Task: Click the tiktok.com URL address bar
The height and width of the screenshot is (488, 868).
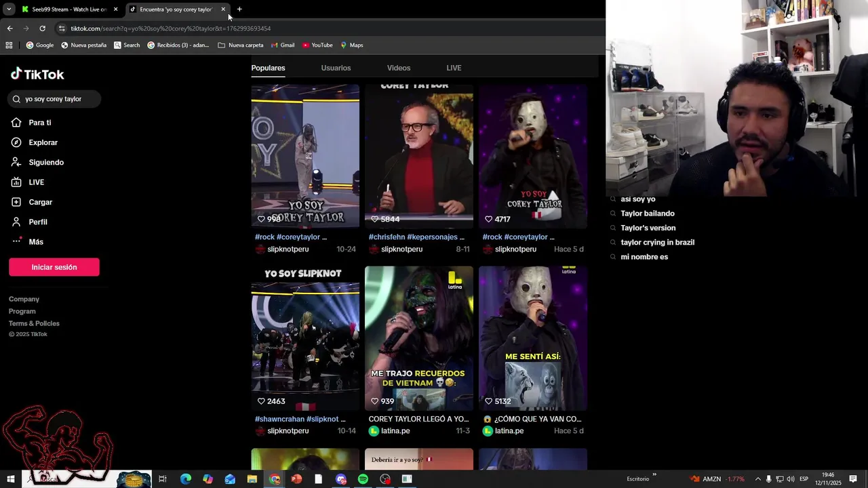Action: click(x=171, y=28)
